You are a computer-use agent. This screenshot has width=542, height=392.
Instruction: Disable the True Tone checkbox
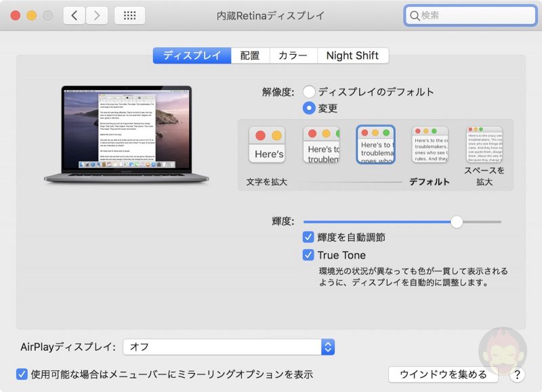pyautogui.click(x=309, y=255)
